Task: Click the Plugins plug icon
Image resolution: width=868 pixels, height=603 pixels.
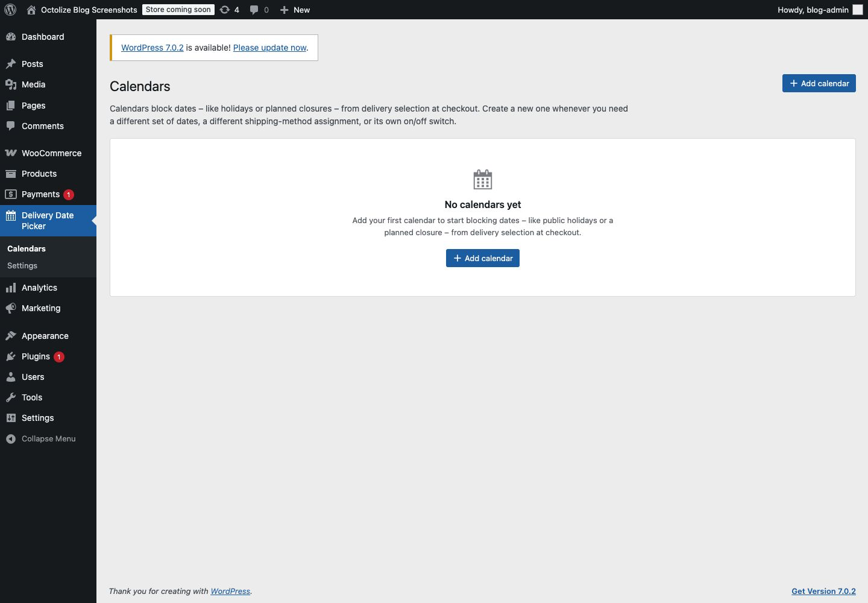Action: (x=11, y=356)
